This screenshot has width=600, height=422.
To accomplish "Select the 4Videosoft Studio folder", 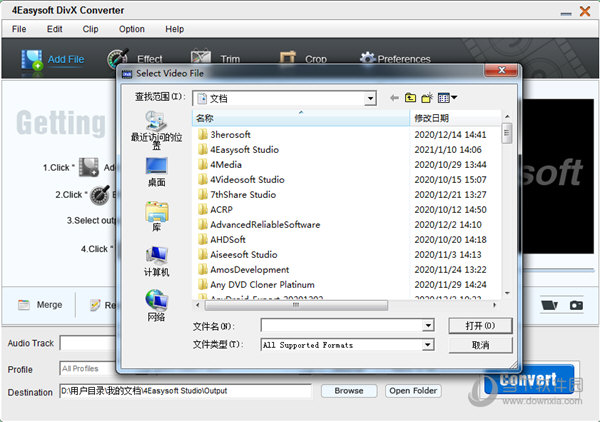I will point(247,179).
